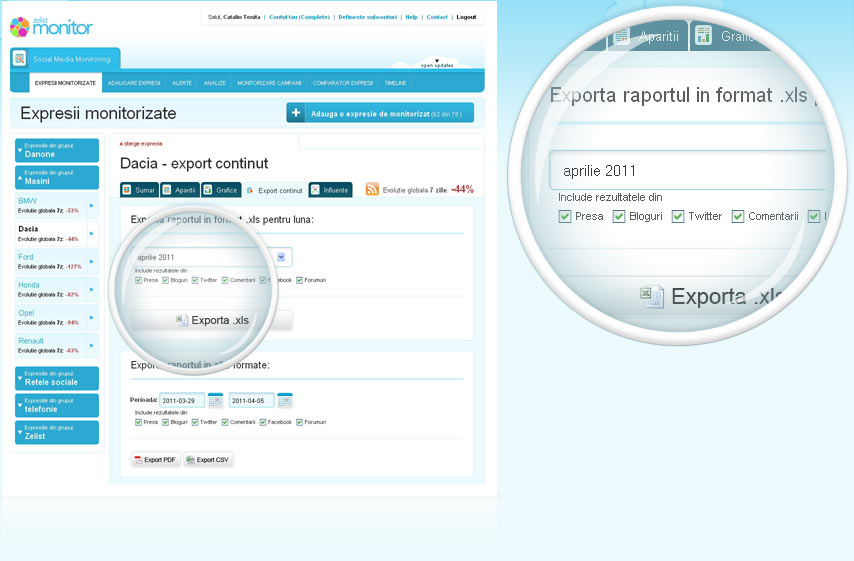This screenshot has width=854, height=561.
Task: Click the aprilie 2011 dropdown in the enlarged view
Action: tap(689, 170)
